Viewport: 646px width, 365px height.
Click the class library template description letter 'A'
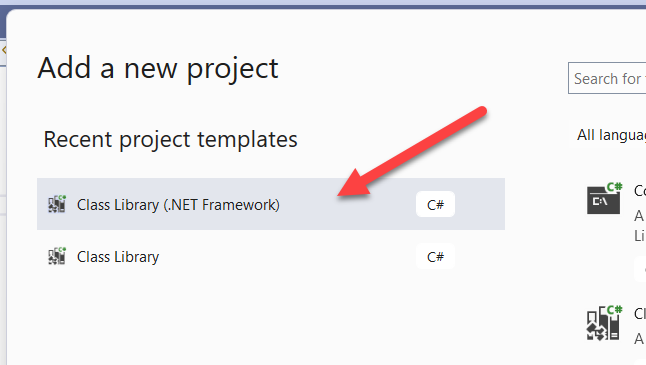point(639,339)
